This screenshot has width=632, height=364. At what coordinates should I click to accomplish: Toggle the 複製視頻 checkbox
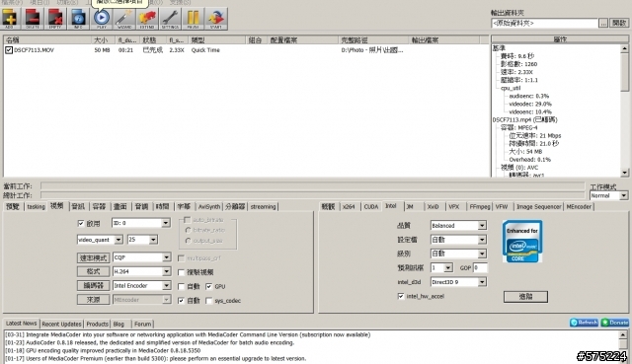click(182, 272)
